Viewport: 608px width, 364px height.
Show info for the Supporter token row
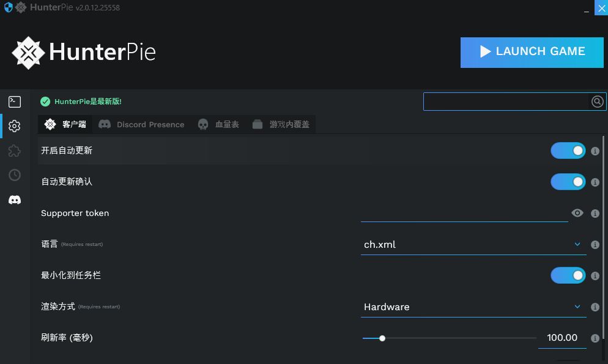pos(595,214)
